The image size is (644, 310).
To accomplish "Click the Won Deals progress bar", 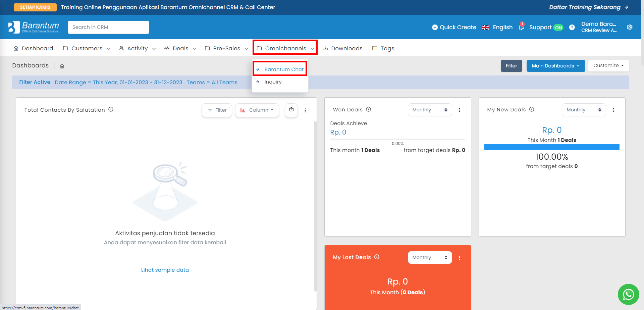I will 397,139.
